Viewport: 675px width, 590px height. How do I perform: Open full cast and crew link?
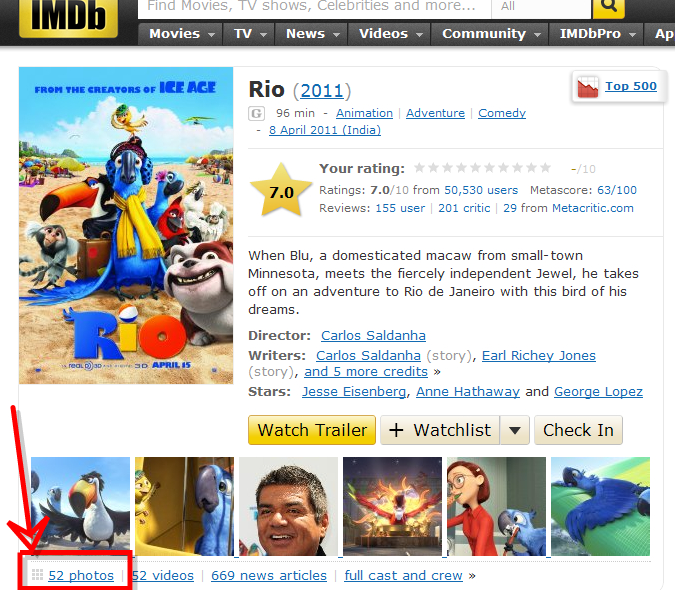(403, 575)
